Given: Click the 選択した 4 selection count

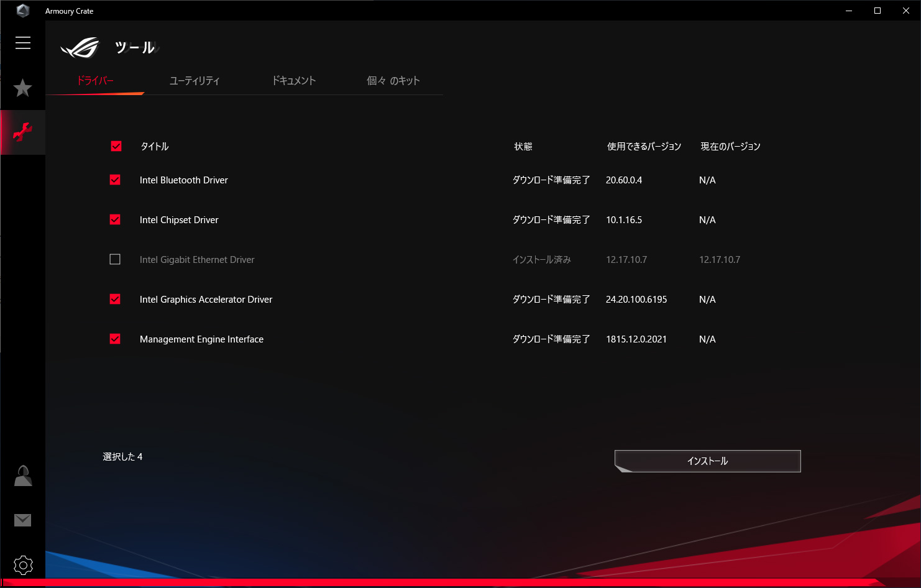Looking at the screenshot, I should point(122,457).
